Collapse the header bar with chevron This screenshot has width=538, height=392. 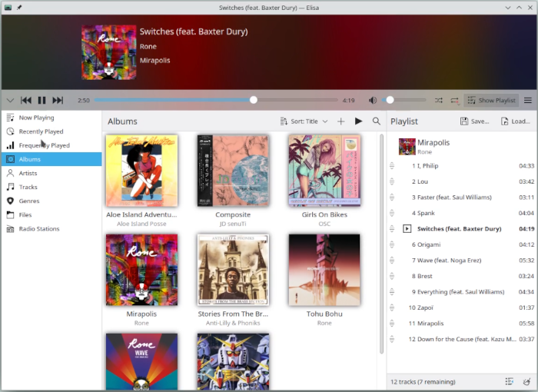pyautogui.click(x=10, y=100)
